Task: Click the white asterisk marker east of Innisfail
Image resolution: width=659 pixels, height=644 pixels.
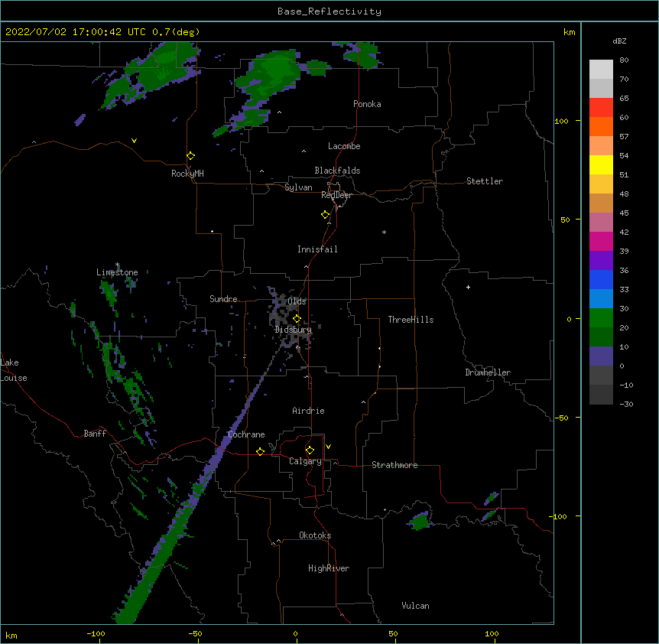Action: [x=384, y=232]
